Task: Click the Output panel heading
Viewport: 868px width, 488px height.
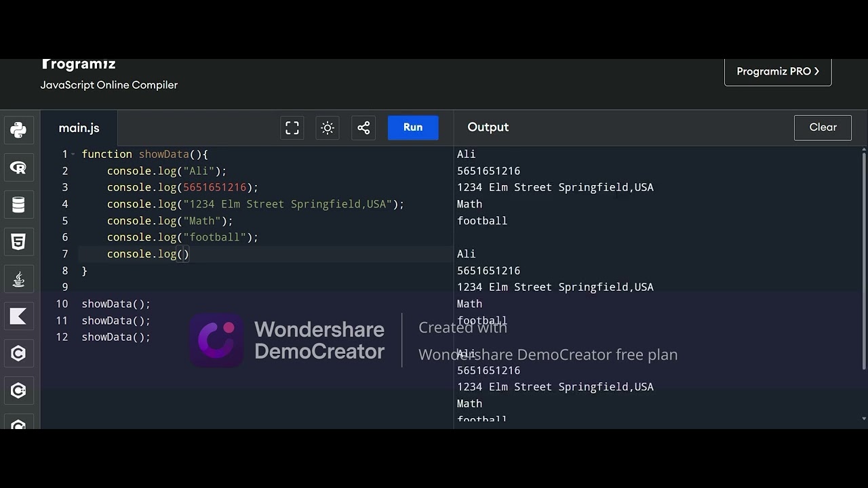Action: (x=488, y=127)
